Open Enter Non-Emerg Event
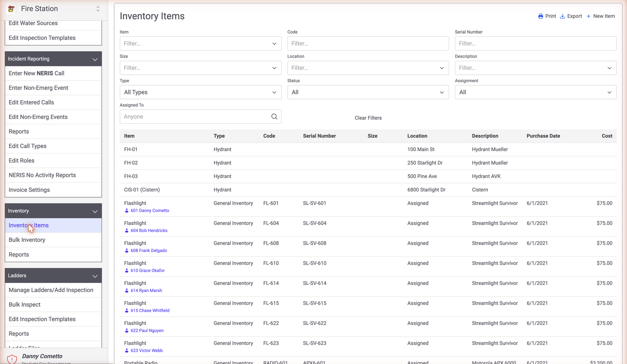627x364 pixels. click(x=53, y=88)
